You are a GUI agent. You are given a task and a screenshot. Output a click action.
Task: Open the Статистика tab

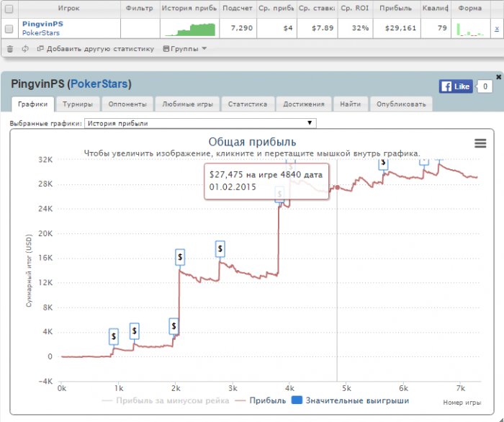pyautogui.click(x=248, y=104)
